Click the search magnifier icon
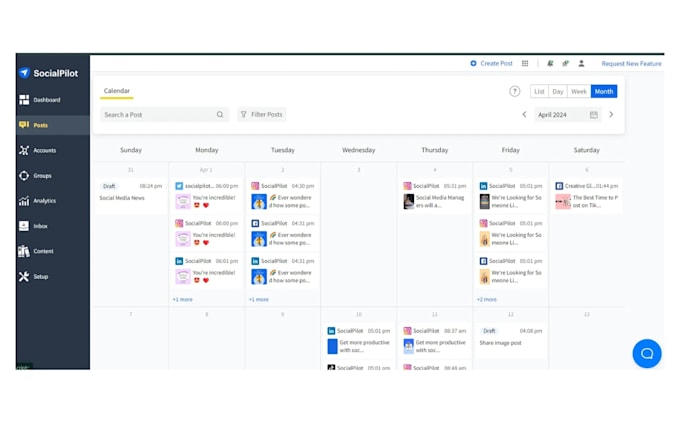 [x=220, y=115]
